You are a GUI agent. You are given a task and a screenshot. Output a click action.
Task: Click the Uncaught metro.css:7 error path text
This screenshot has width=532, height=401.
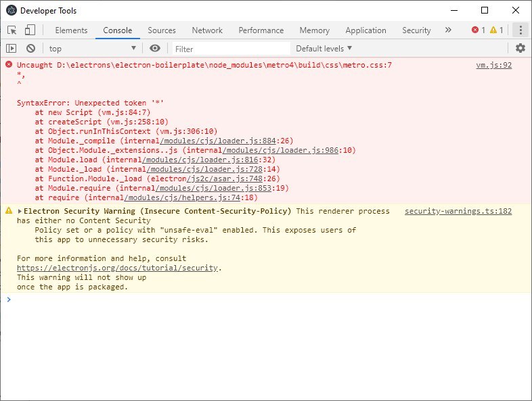(204, 65)
